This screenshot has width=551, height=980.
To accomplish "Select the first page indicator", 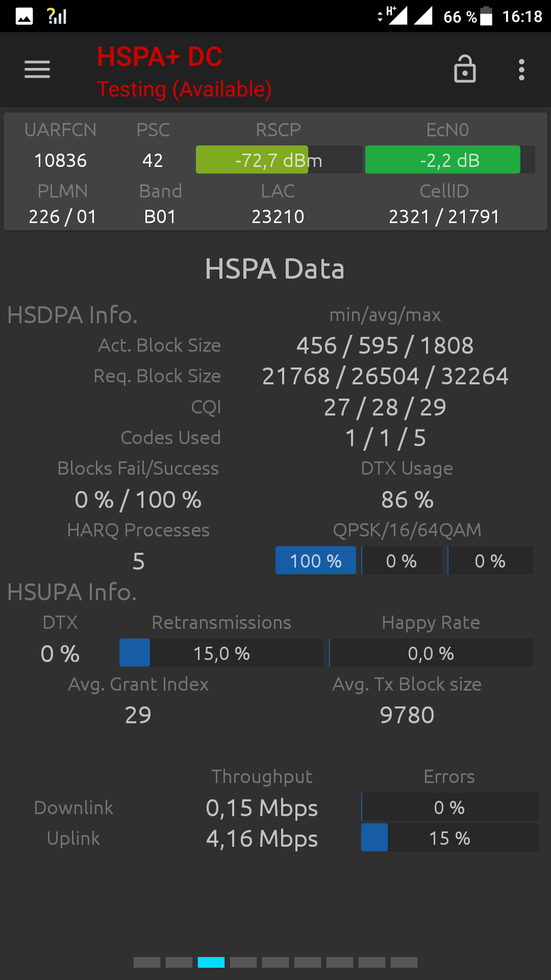I will [147, 963].
